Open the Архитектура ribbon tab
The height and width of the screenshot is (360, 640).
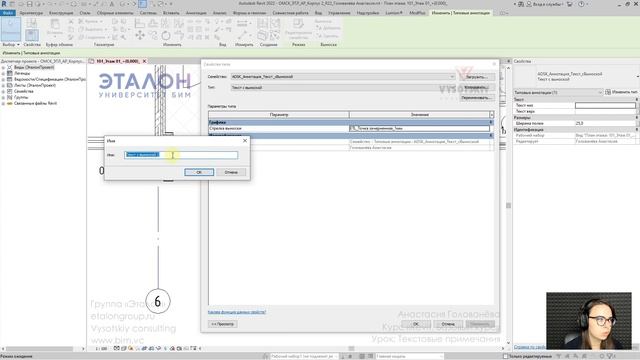[x=31, y=13]
